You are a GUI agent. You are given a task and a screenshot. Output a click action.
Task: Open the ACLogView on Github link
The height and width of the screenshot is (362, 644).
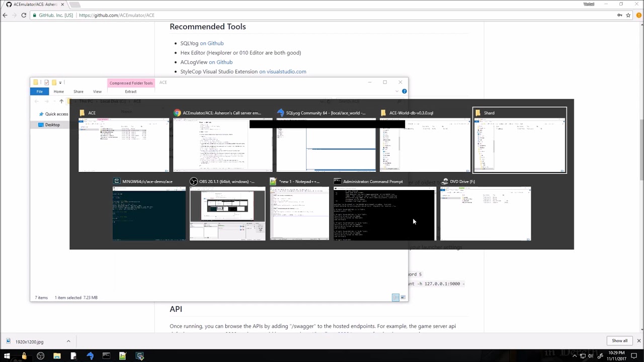[x=220, y=62]
